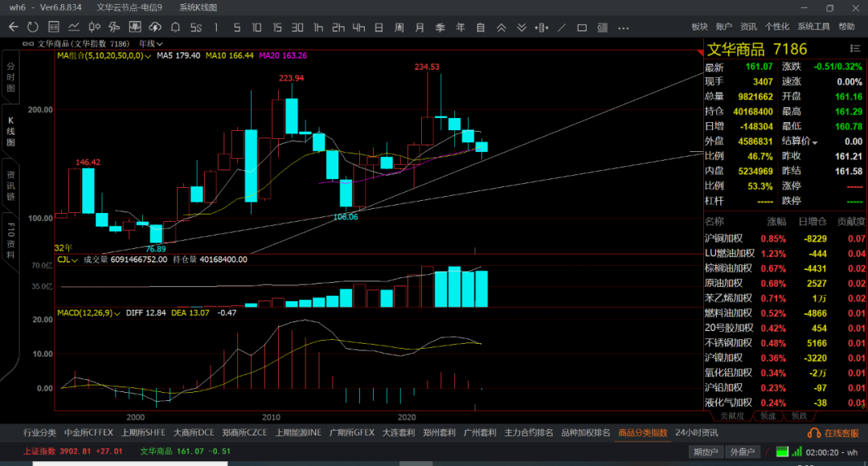The width and height of the screenshot is (868, 466).
Task: Open the 主力合约排名 bottom tab
Action: tap(529, 433)
